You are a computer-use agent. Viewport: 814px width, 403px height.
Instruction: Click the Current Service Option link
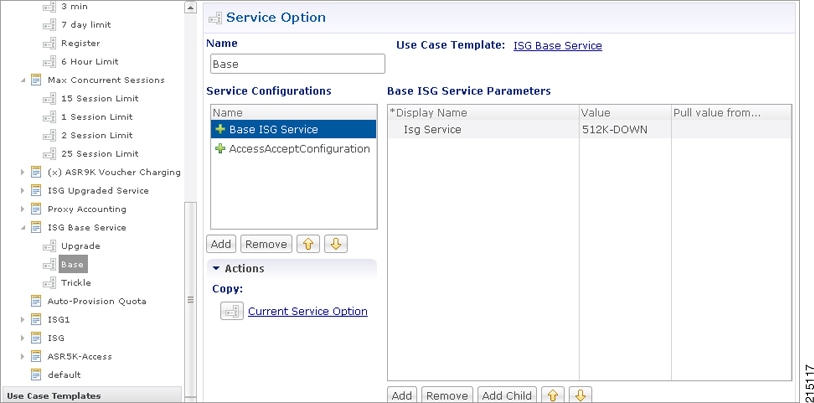click(x=308, y=311)
